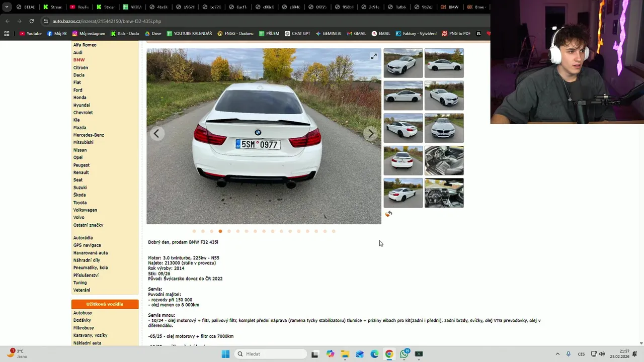Select Škoda in the brand list
The height and width of the screenshot is (362, 644).
tap(79, 195)
